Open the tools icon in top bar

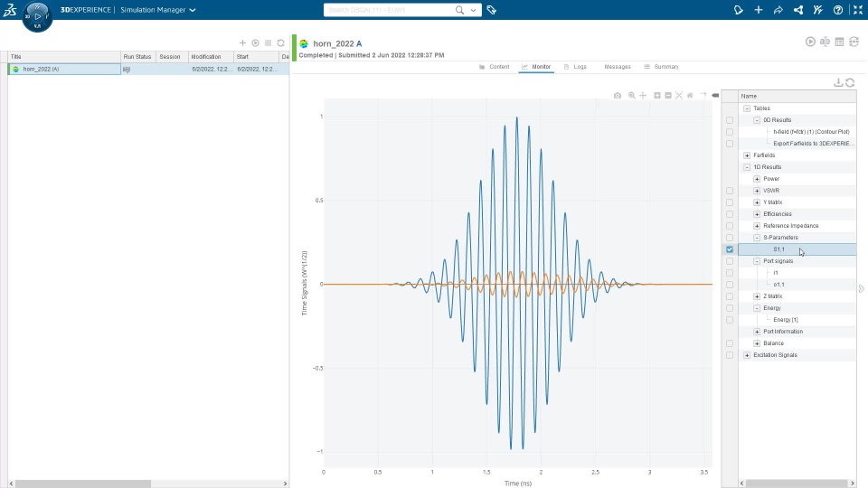pos(818,10)
